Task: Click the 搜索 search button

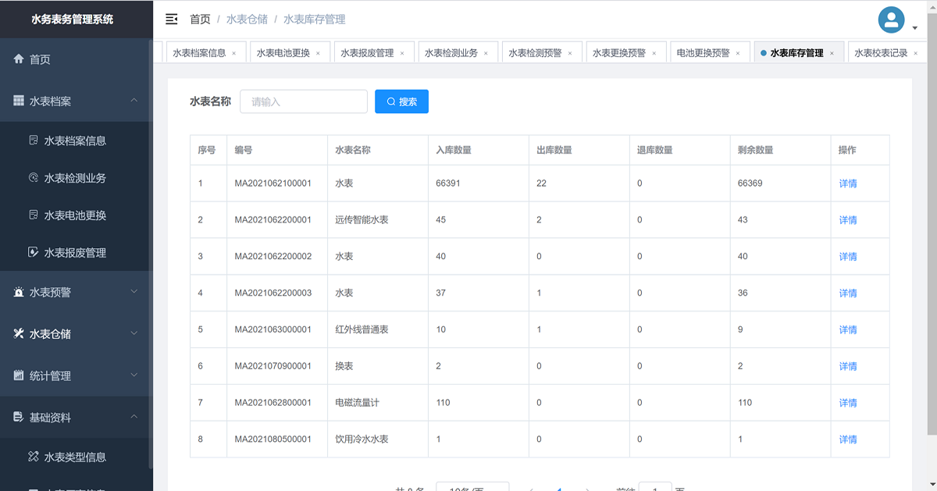Action: click(402, 101)
